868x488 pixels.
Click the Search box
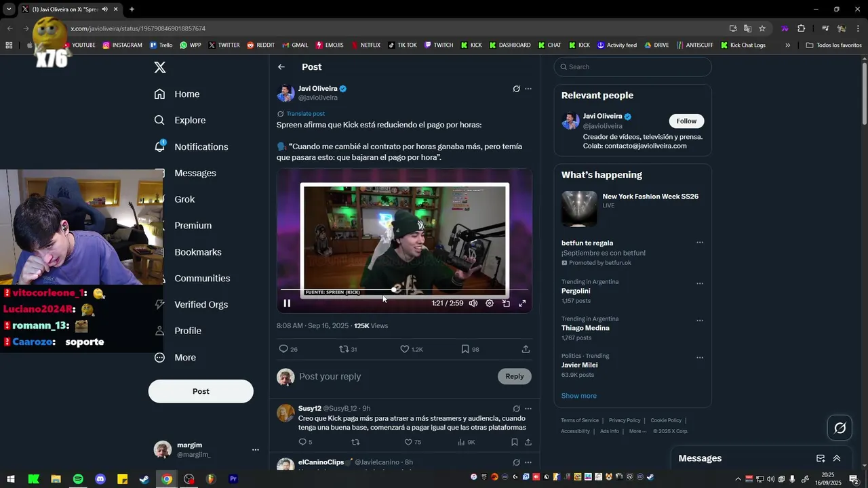[x=633, y=67]
